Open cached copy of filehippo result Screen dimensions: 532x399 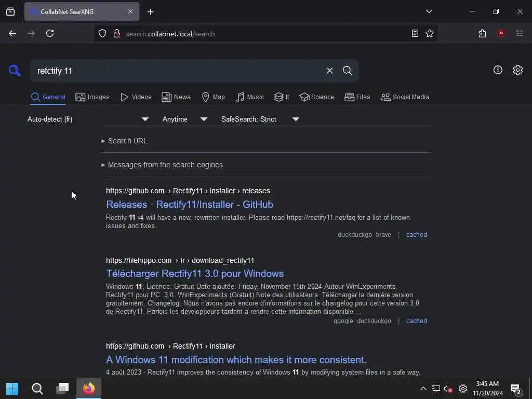pos(417,321)
